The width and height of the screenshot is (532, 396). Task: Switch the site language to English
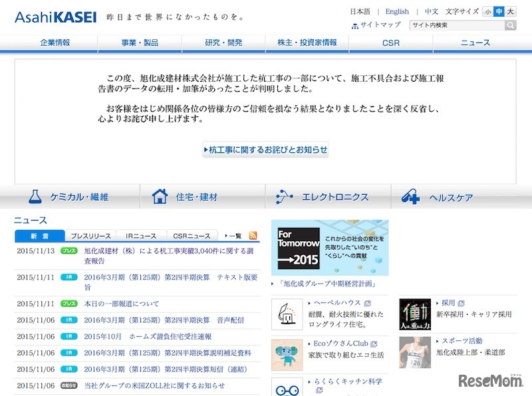point(397,11)
